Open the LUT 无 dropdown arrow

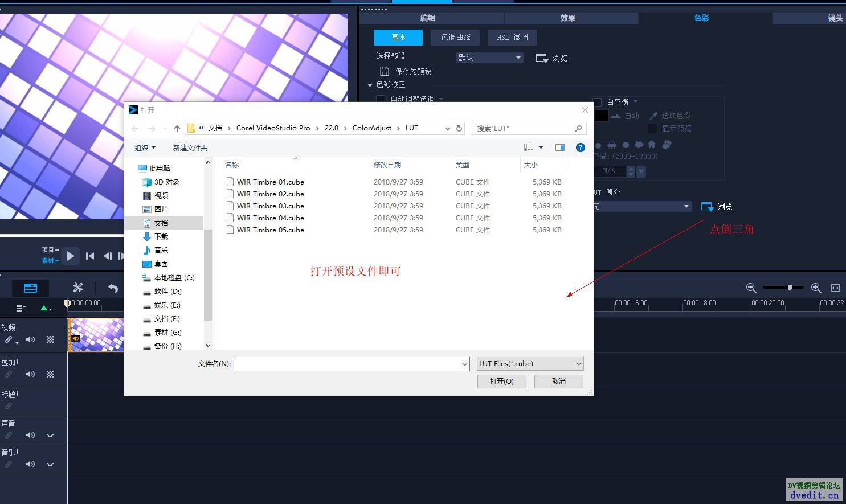click(686, 207)
